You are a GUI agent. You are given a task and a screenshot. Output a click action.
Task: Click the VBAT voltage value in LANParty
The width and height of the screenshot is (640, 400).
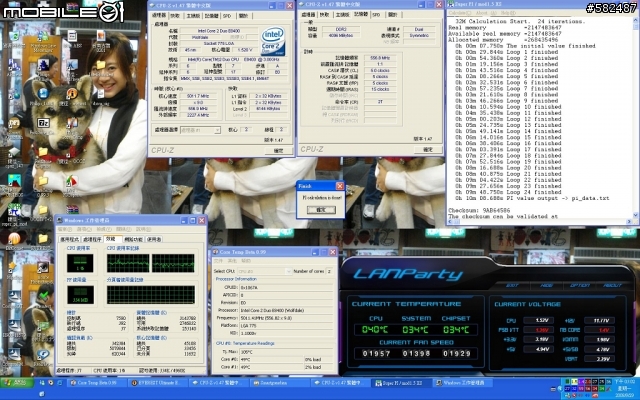point(599,359)
